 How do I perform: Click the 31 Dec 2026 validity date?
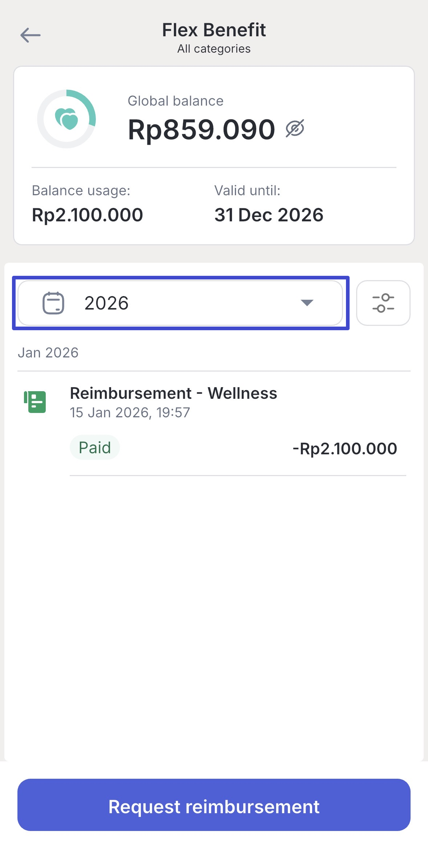coord(269,215)
